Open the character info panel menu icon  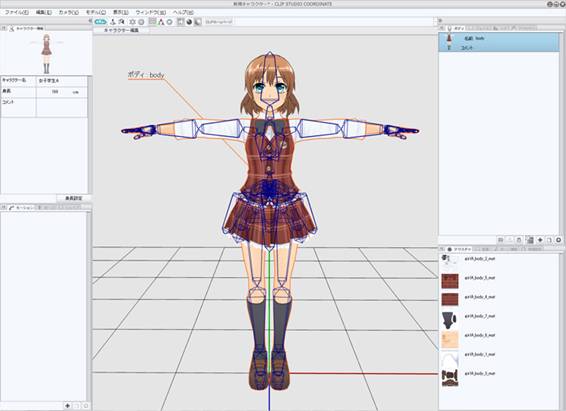click(x=4, y=28)
